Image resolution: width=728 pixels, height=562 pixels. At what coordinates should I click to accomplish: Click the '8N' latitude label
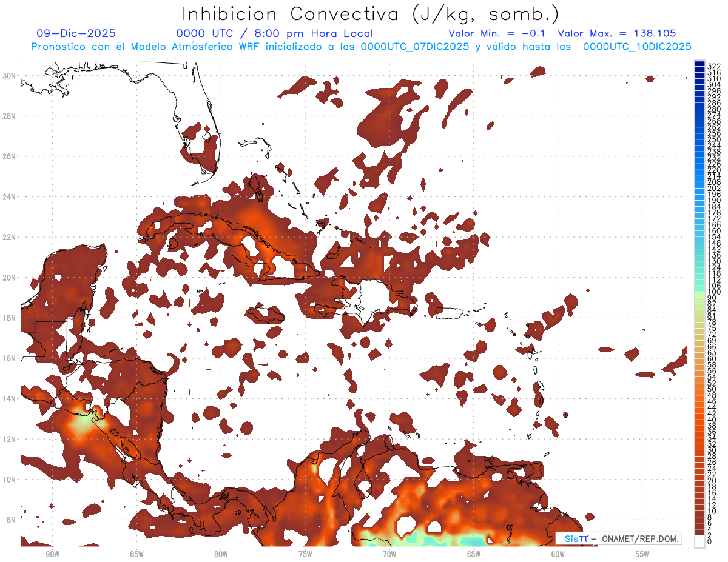click(x=12, y=520)
